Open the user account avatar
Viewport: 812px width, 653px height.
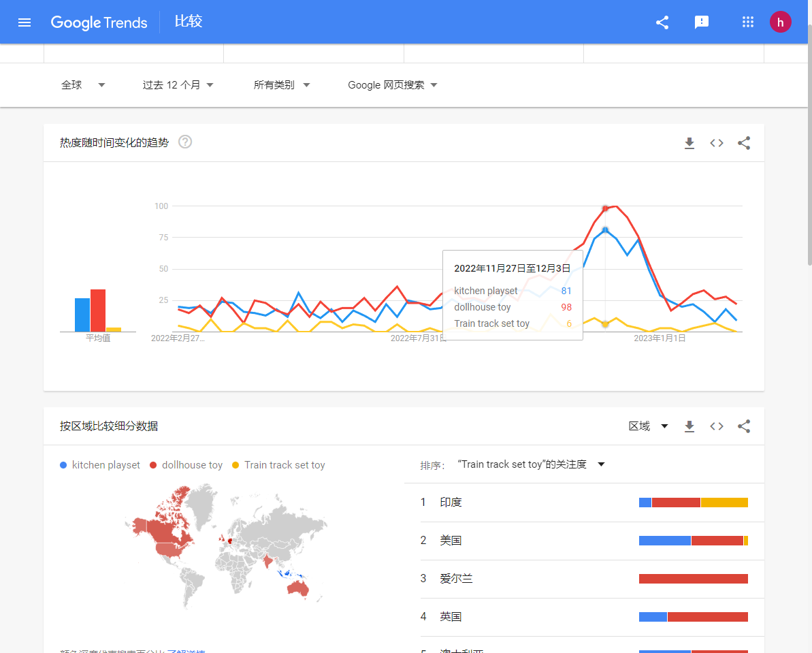point(781,22)
